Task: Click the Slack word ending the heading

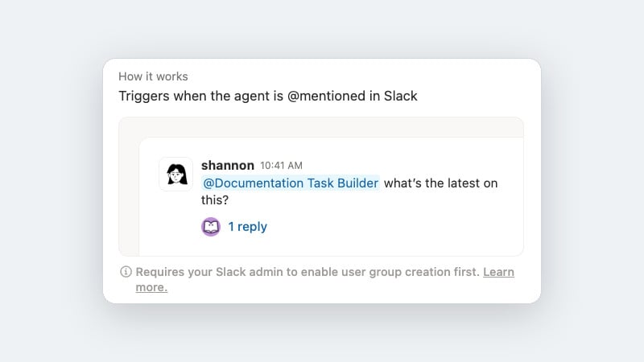Action: 400,96
